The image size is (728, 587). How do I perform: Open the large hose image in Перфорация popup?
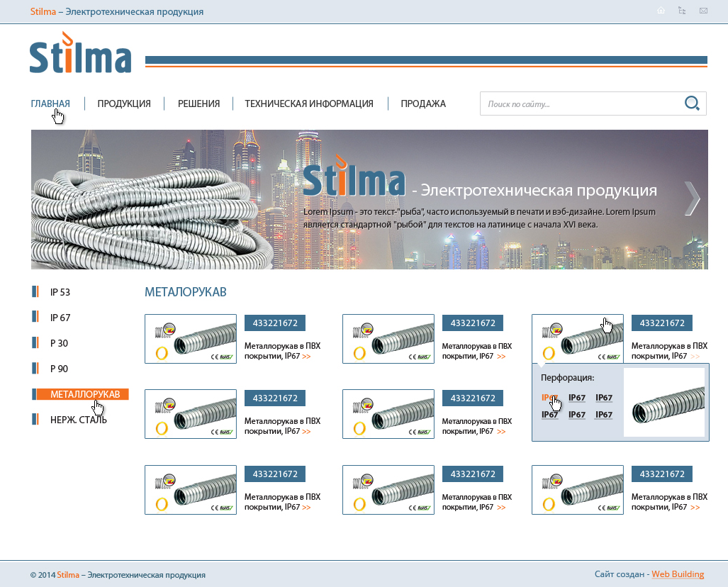pos(664,402)
